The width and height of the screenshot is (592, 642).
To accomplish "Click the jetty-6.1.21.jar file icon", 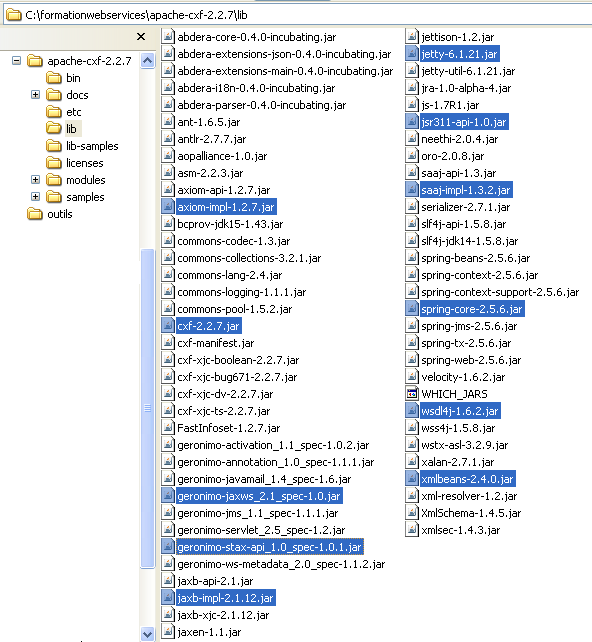I will 411,54.
